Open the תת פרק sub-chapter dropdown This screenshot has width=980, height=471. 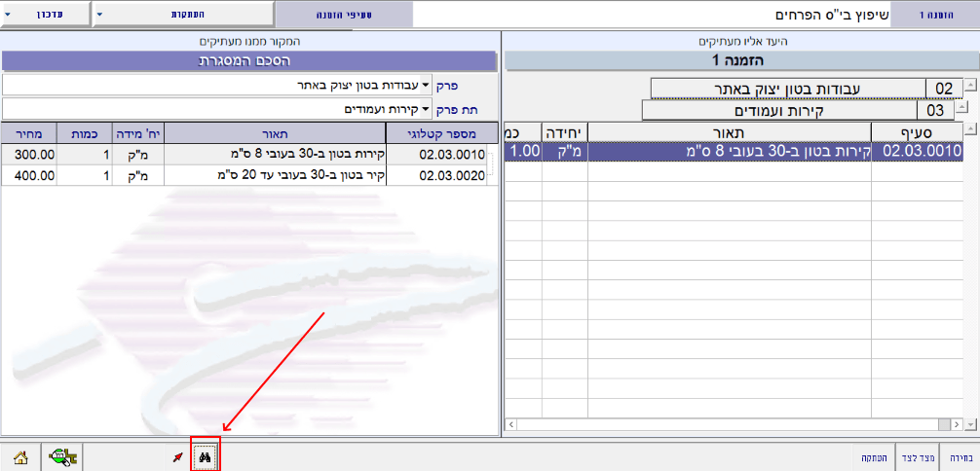426,108
